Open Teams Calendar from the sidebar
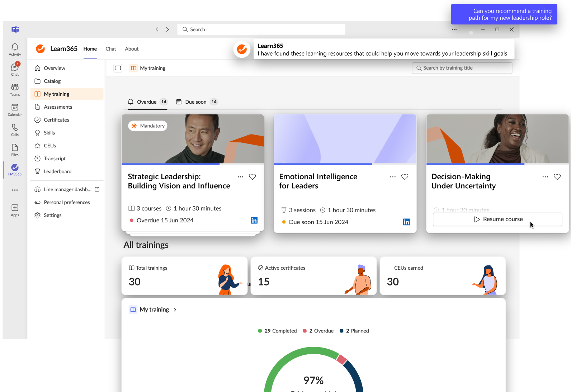 [x=15, y=110]
